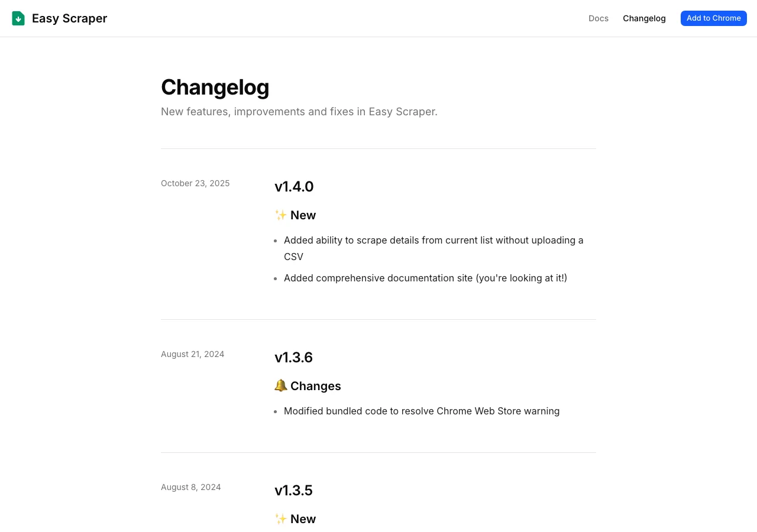The image size is (757, 532).
Task: Click the bell icon beside Changes
Action: coord(281,386)
